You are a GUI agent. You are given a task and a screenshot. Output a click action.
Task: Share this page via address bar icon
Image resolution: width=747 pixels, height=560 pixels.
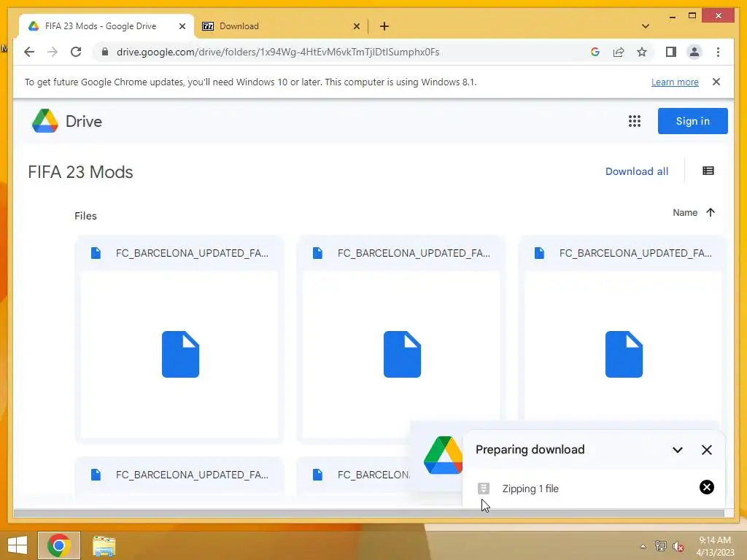click(x=619, y=52)
